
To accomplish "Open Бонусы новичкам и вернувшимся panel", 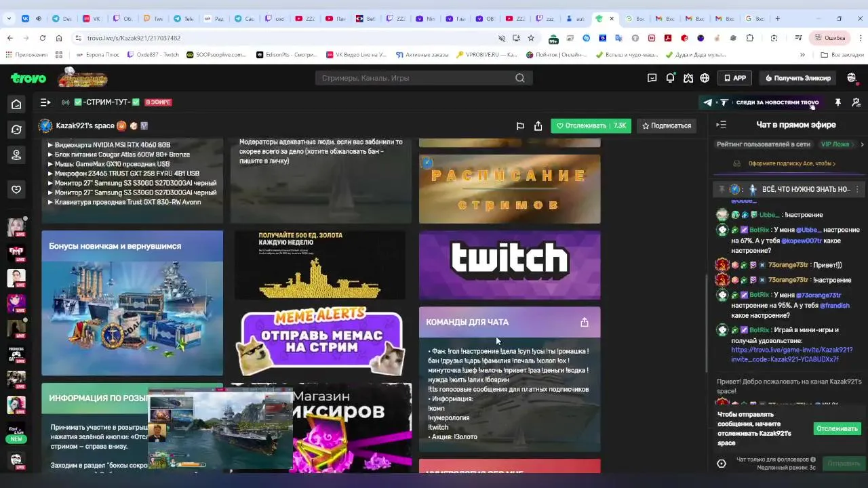I will pyautogui.click(x=132, y=303).
